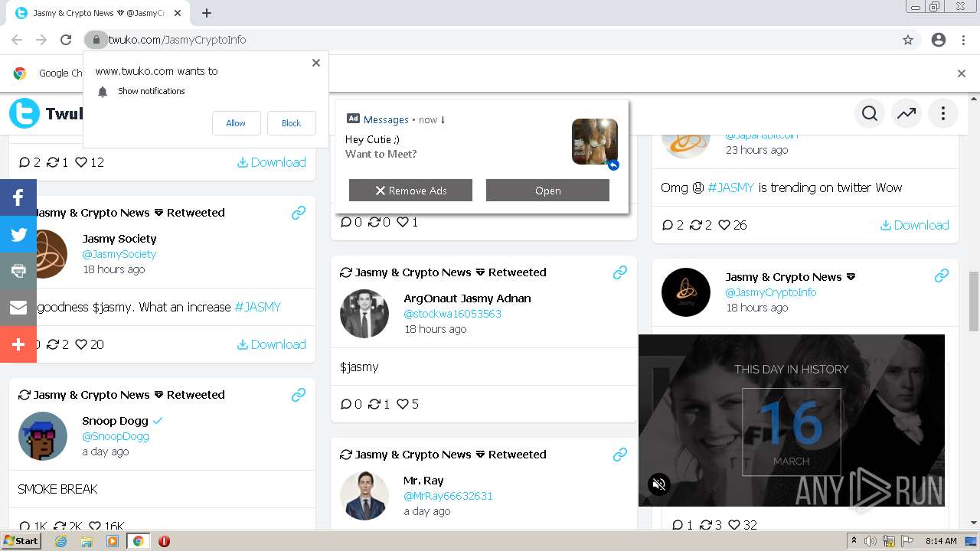980x551 pixels.
Task: Open Chrome profile account icon
Action: [939, 40]
